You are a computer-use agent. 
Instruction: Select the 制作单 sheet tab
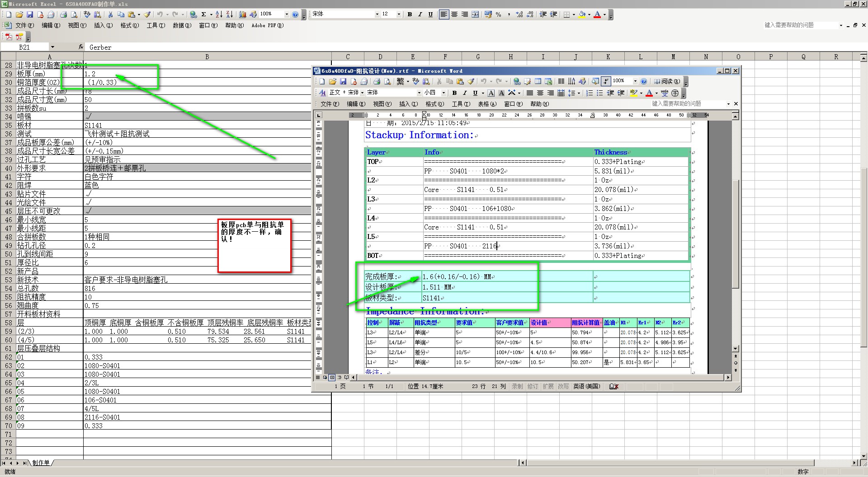coord(41,463)
